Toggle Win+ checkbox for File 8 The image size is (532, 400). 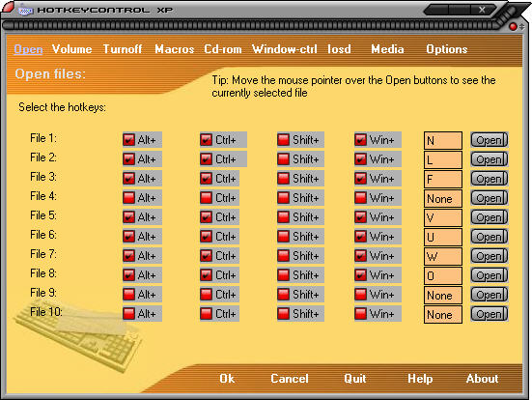360,274
